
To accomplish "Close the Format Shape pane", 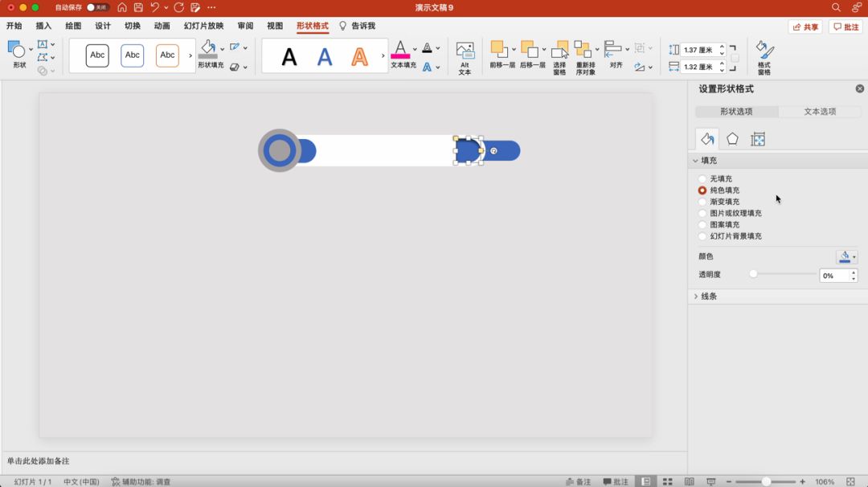I will click(860, 88).
